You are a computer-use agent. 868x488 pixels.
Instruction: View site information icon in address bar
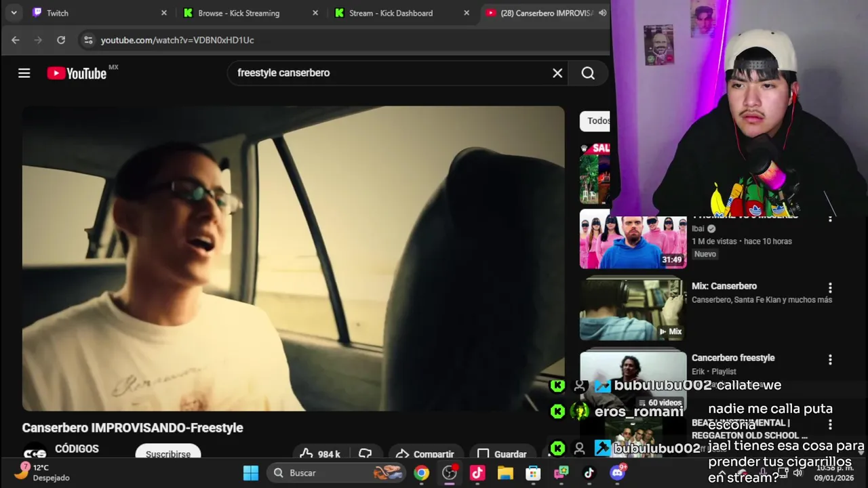pyautogui.click(x=88, y=40)
